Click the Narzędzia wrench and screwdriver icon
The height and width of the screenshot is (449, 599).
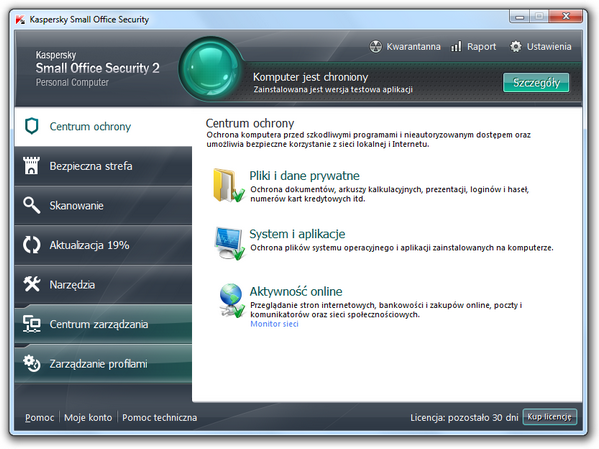coord(31,284)
